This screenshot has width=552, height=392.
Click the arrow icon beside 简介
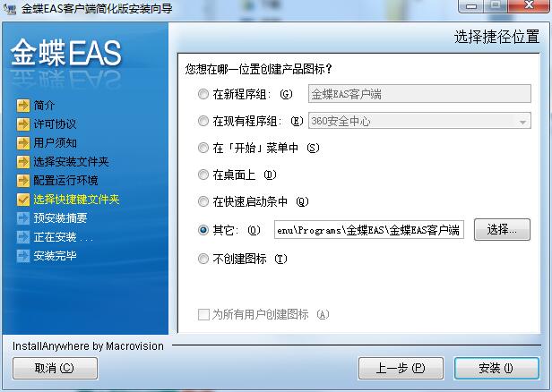click(23, 105)
